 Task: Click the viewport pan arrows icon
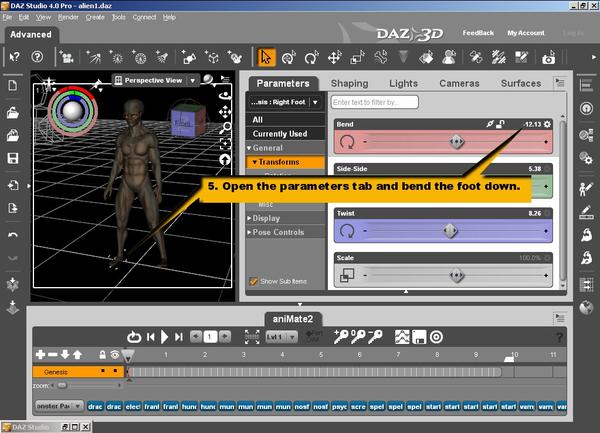click(x=225, y=111)
